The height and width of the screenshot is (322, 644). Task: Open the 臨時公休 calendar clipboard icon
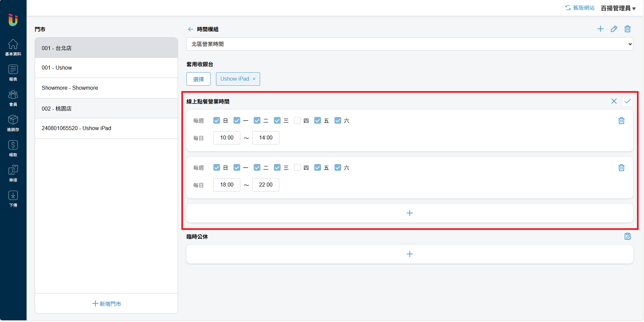(628, 237)
